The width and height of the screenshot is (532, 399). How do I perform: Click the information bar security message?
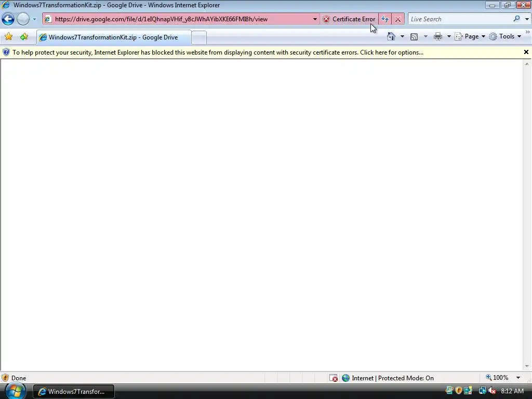tap(218, 52)
